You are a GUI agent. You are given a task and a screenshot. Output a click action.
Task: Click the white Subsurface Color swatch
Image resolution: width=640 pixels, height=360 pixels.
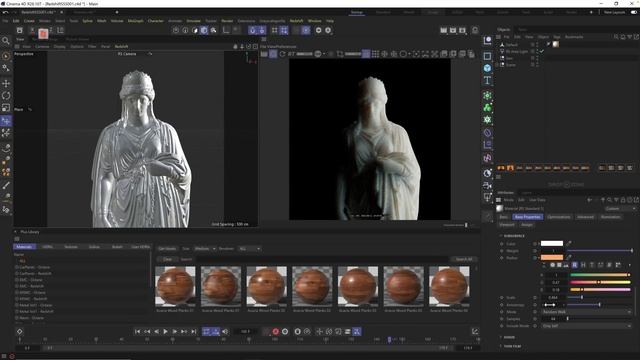[x=552, y=244]
